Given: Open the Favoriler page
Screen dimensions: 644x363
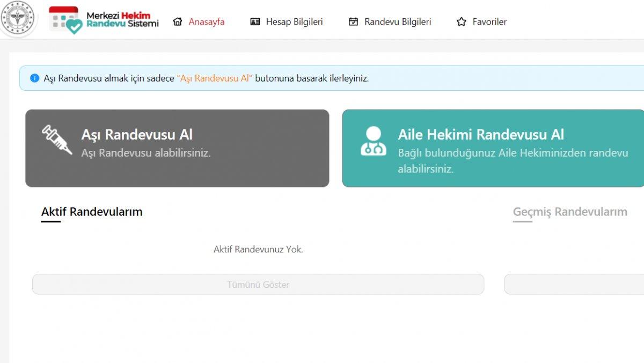Looking at the screenshot, I should 489,21.
